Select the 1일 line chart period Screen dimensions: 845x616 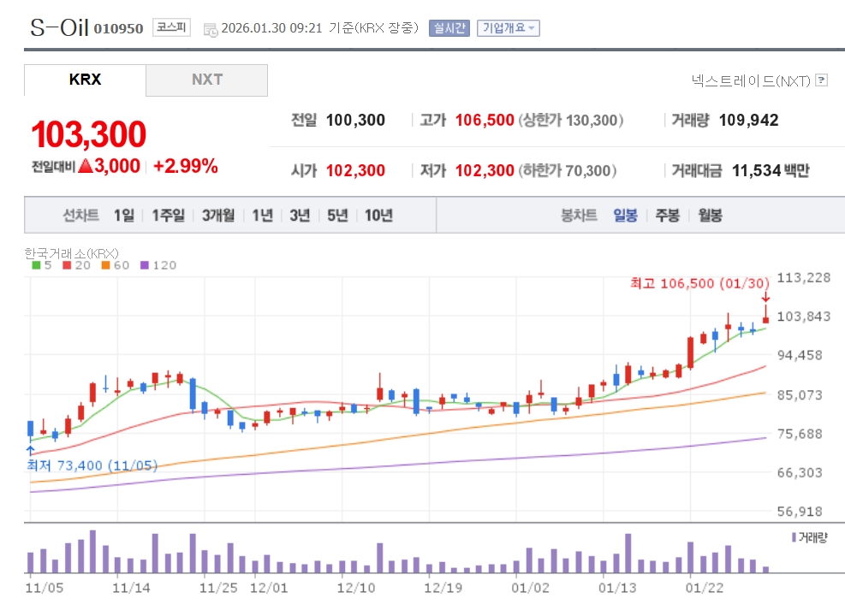(123, 216)
